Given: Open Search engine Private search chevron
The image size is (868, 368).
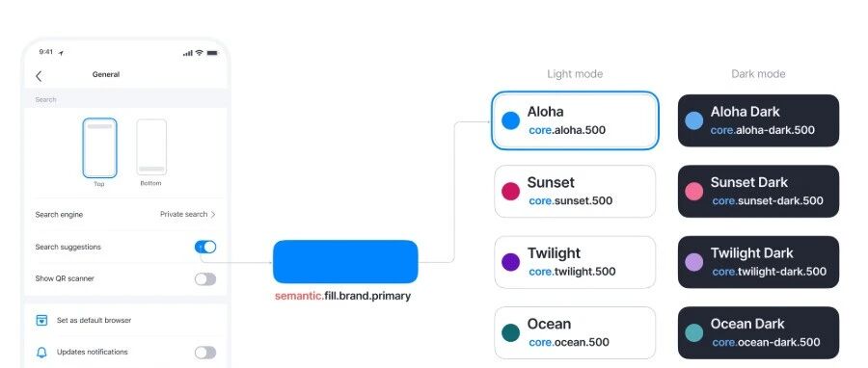Looking at the screenshot, I should pos(188,215).
